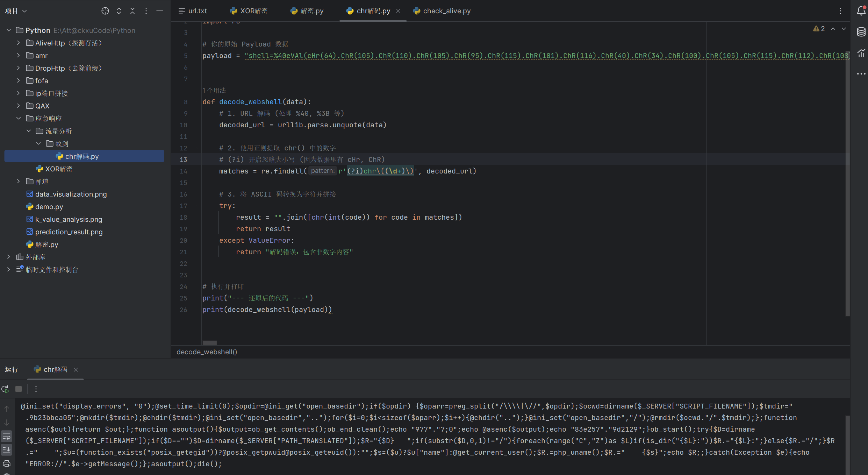This screenshot has height=475, width=868.
Task: Switch to the check_alive.py tab
Action: click(x=442, y=11)
